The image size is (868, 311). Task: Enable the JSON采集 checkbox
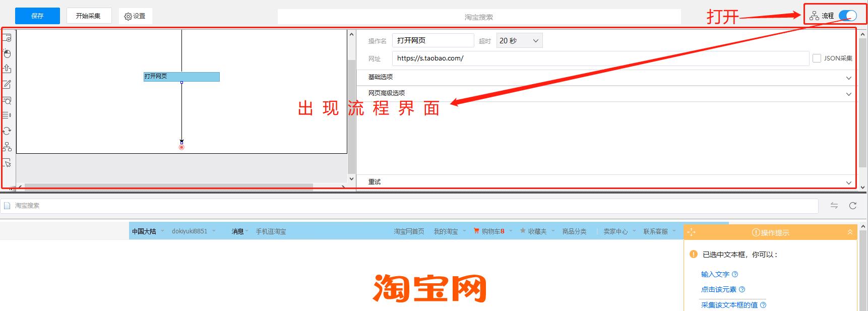[x=817, y=58]
